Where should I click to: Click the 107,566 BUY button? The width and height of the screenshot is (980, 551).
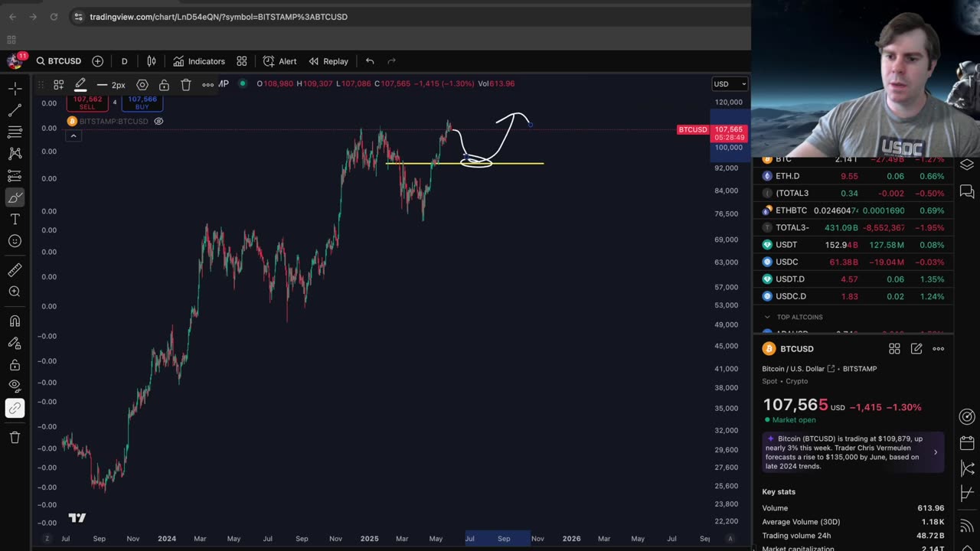point(142,103)
